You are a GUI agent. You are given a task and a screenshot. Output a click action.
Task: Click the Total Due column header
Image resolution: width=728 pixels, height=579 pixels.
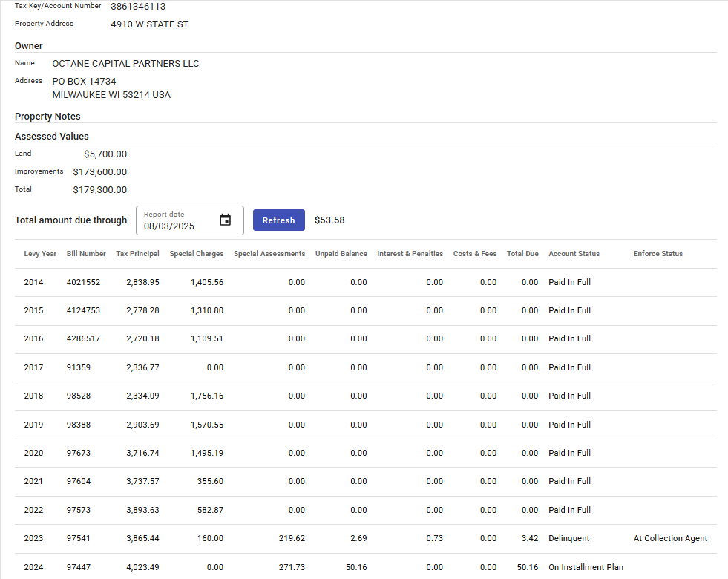522,254
